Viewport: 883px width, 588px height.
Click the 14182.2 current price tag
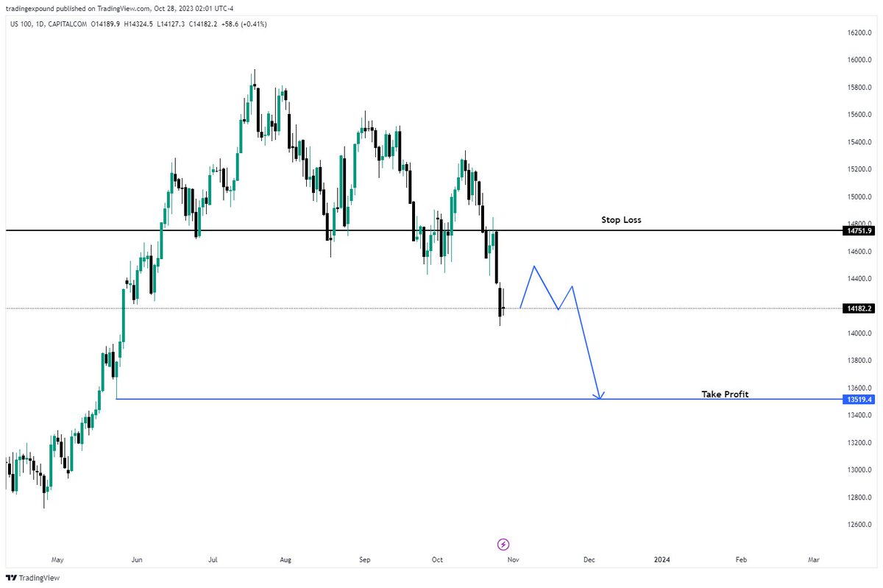pyautogui.click(x=857, y=308)
